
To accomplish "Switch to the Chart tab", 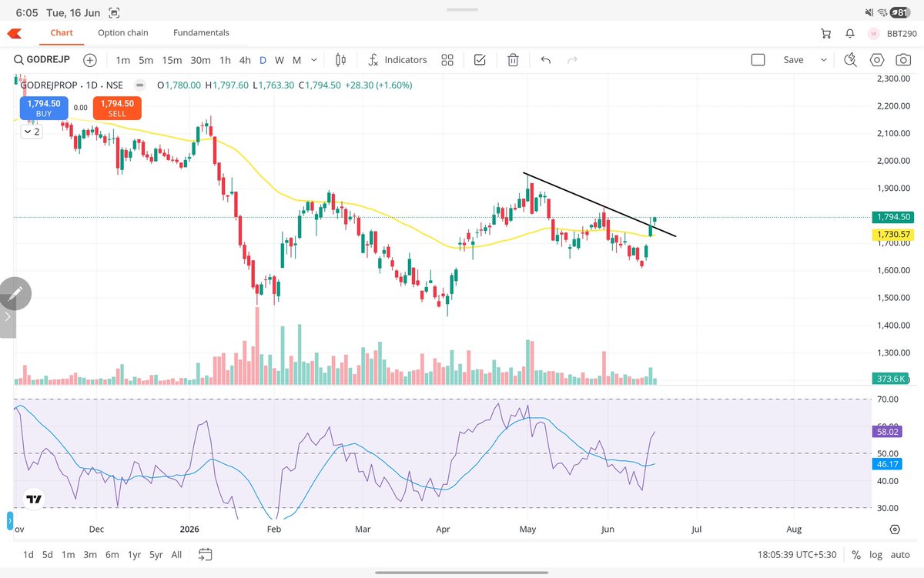I will click(x=62, y=33).
